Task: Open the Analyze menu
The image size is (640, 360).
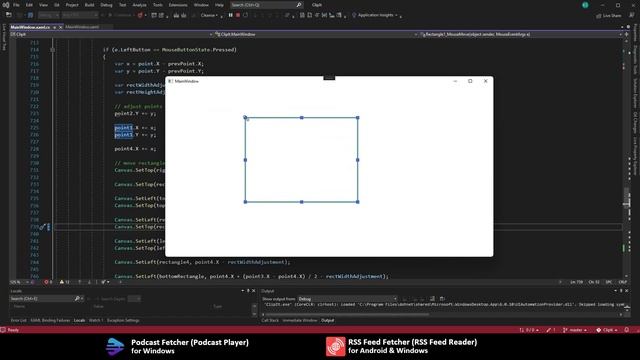Action: (x=139, y=5)
